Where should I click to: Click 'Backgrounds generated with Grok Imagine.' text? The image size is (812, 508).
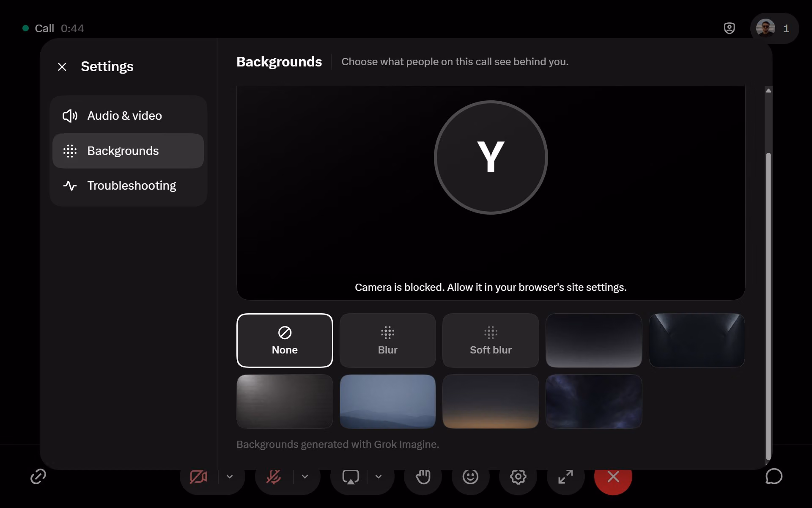(337, 444)
